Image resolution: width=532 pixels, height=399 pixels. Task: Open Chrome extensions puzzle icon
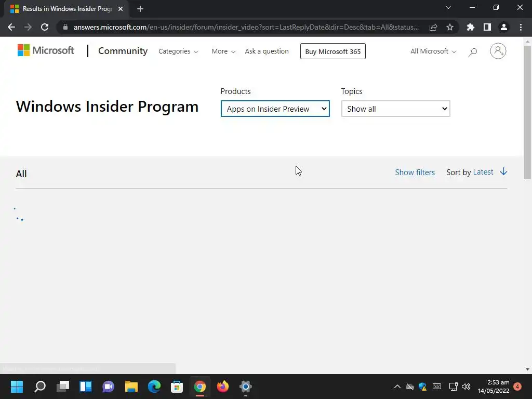click(471, 27)
